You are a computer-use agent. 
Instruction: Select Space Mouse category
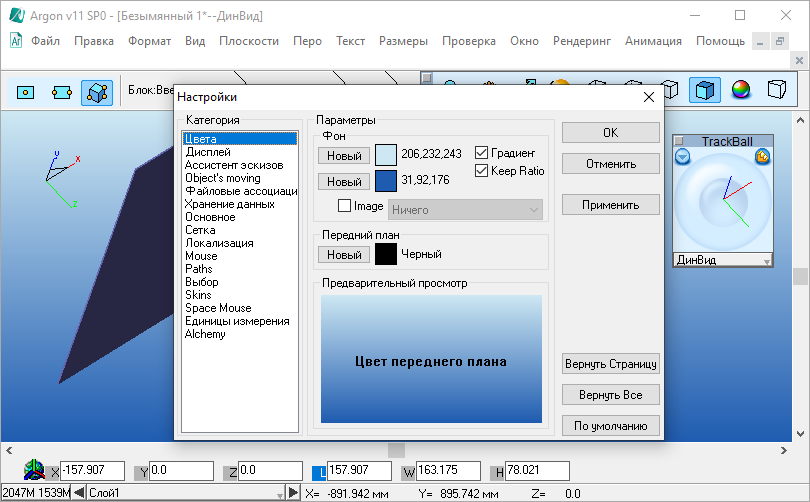point(218,308)
